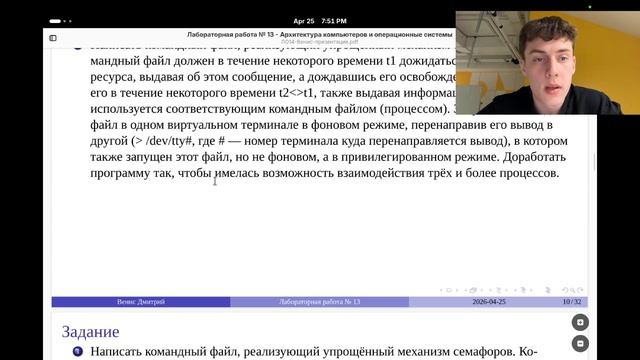
Task: Click the 'Задание' slide heading
Action: (91, 332)
